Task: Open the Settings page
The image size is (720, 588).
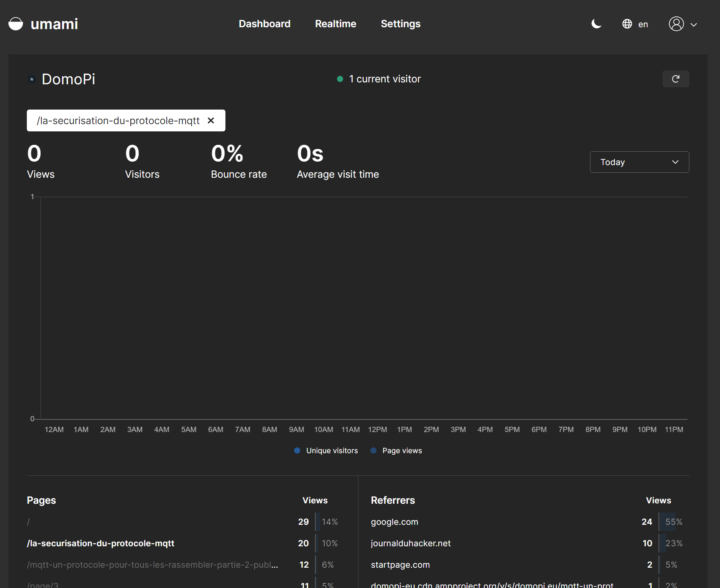Action: 400,24
